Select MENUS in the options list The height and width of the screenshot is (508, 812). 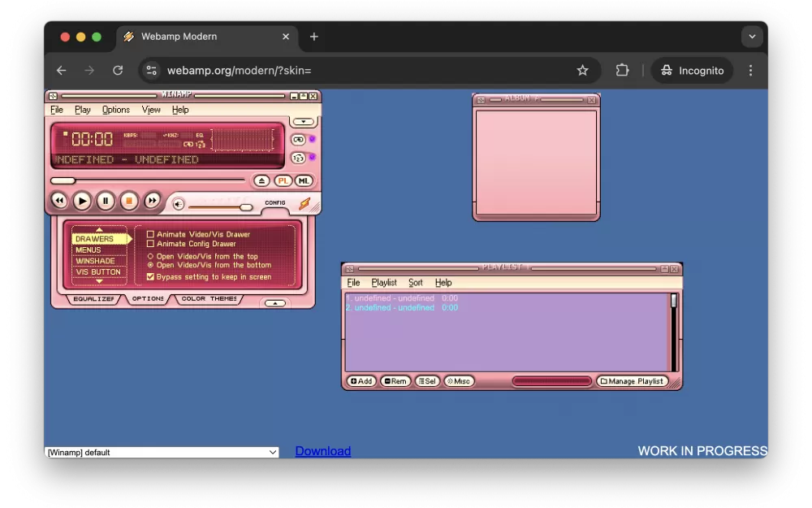99,250
